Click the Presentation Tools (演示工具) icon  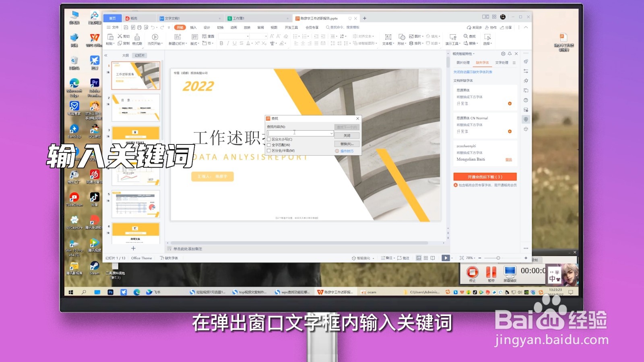pos(453,37)
